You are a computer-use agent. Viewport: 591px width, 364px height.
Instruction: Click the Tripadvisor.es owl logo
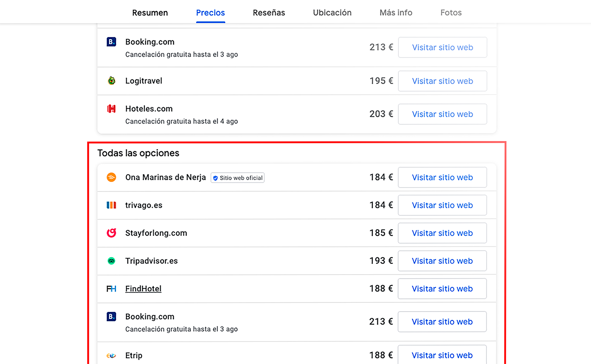point(111,261)
